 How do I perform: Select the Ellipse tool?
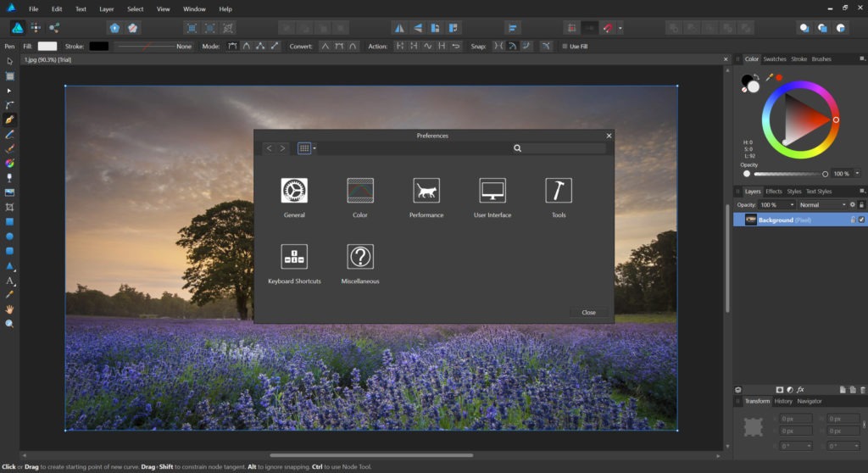[x=9, y=236]
